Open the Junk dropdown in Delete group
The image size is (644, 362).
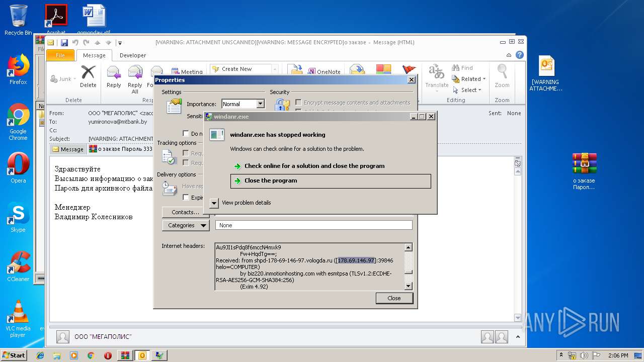point(63,79)
